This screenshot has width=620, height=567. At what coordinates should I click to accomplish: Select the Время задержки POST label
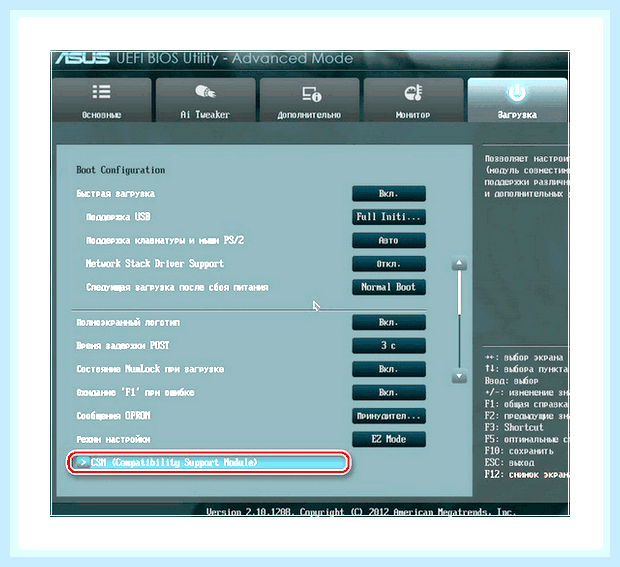click(x=123, y=346)
